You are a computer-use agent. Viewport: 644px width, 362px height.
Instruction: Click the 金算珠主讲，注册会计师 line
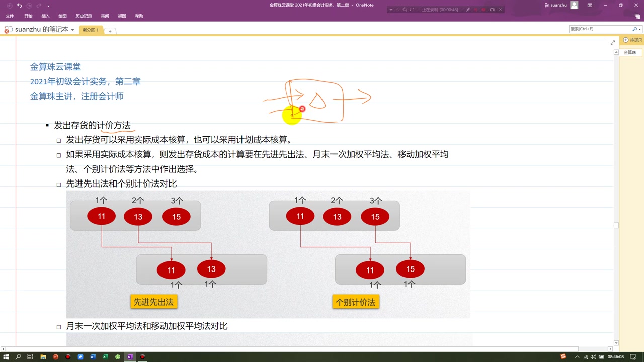click(x=77, y=96)
